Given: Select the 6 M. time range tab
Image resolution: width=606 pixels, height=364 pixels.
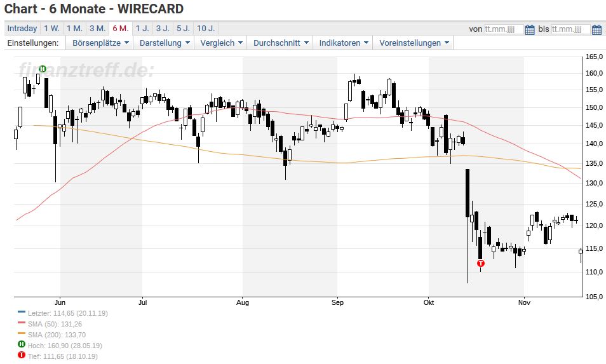Looking at the screenshot, I should (121, 29).
